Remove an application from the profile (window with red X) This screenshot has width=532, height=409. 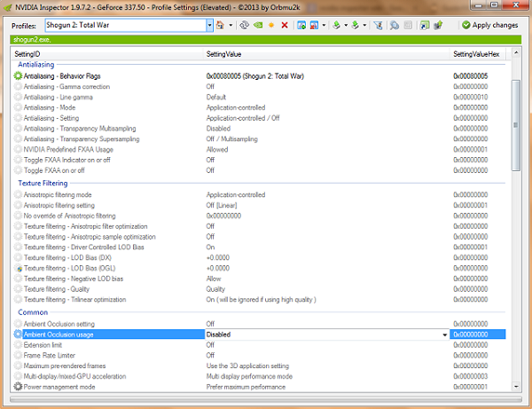click(x=314, y=25)
